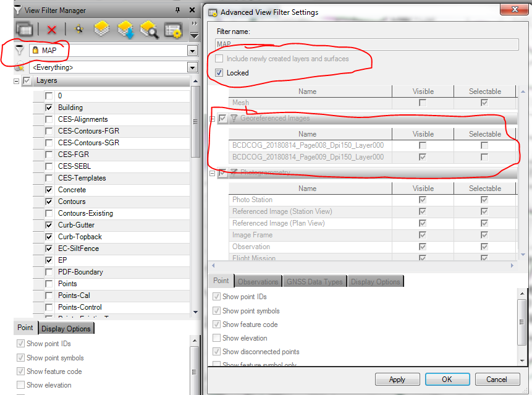This screenshot has width=532, height=395.
Task: Close the View Filter Manager panel
Action: pyautogui.click(x=192, y=10)
